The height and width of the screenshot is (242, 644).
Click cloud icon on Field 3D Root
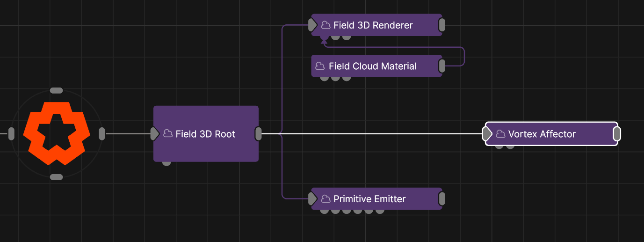tap(168, 134)
